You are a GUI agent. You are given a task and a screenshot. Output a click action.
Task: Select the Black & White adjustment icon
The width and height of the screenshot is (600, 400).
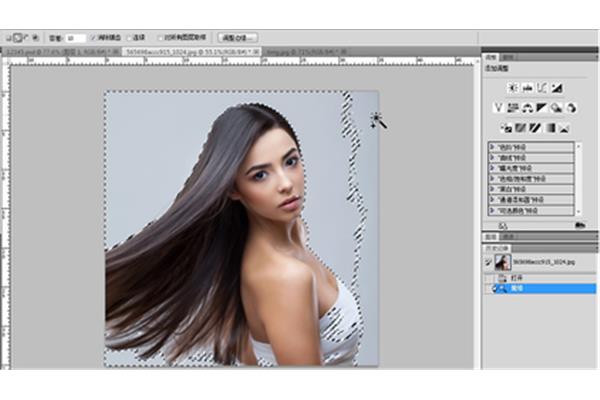pos(542,108)
